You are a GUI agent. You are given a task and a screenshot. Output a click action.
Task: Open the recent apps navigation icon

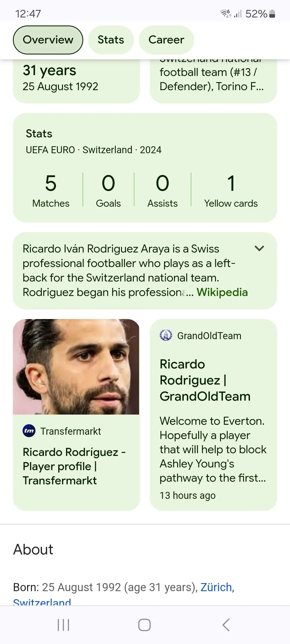64,625
